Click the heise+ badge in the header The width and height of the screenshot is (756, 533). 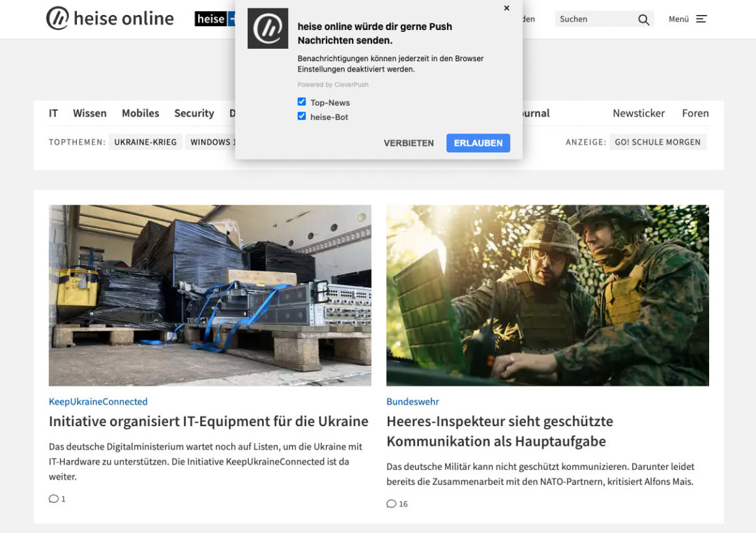coord(215,19)
